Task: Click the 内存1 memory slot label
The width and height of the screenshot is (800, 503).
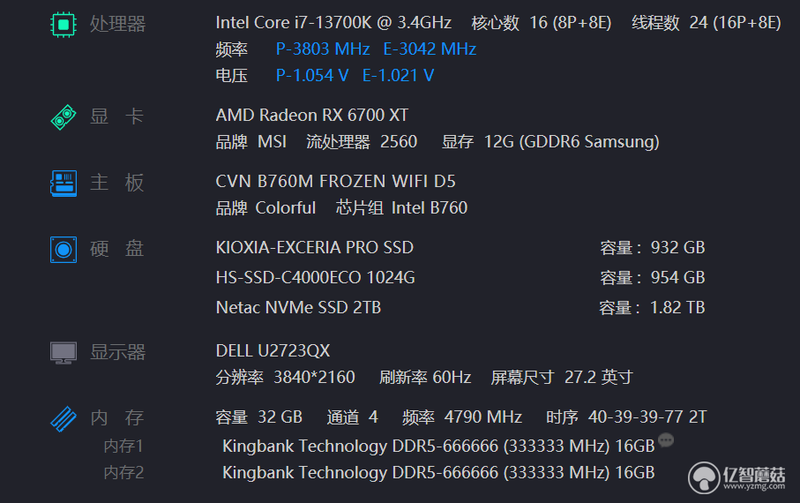Action: point(123,446)
